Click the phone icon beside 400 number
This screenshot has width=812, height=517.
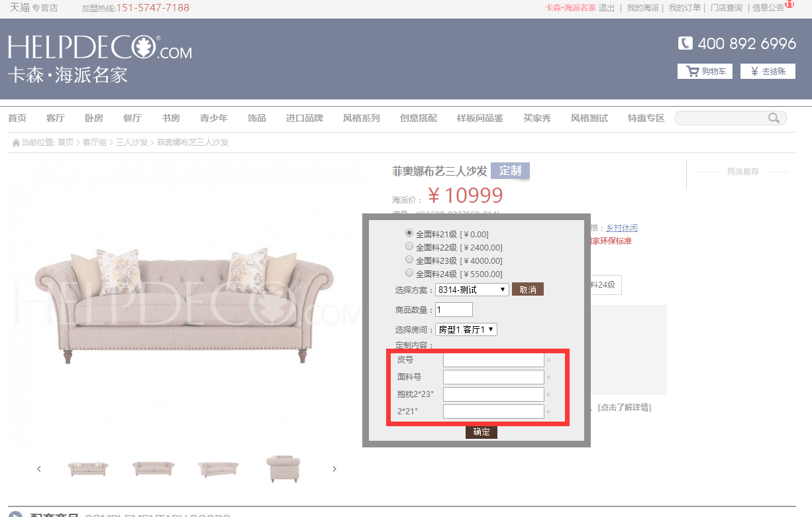pyautogui.click(x=685, y=43)
